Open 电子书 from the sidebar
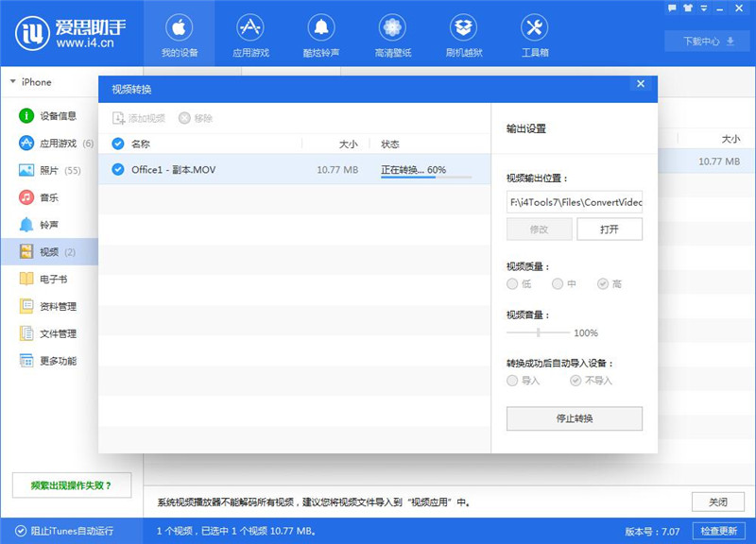Screen dimensions: 756x544 (x=57, y=278)
